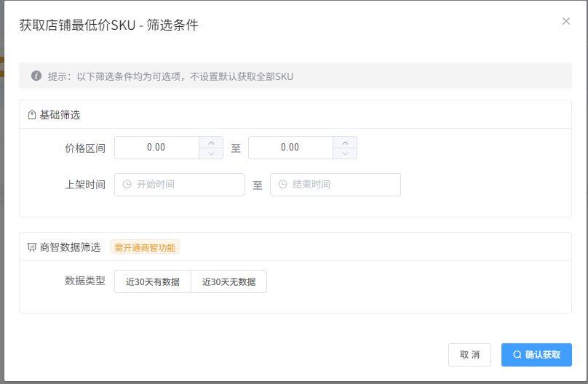Viewport: 588px width, 384px height.
Task: Click the 提示 hint banner text
Action: click(170, 76)
